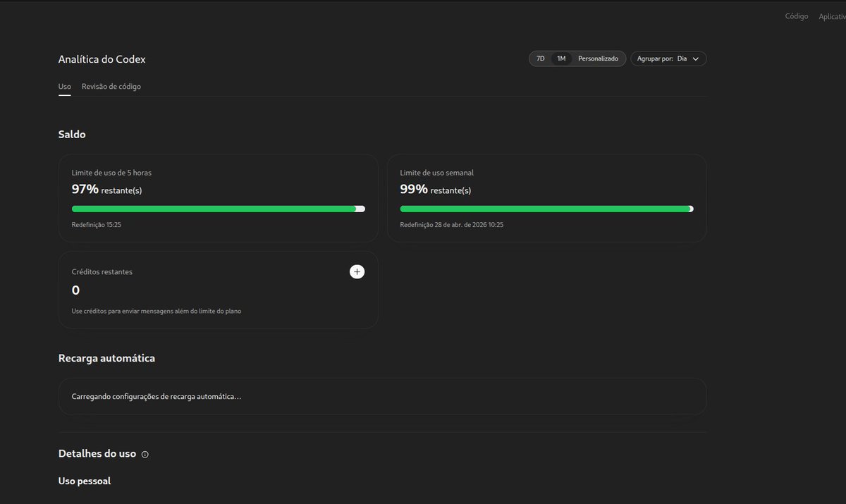Click Carregando configurações de recarga automática row
Screen dimensions: 846x504
click(x=382, y=397)
